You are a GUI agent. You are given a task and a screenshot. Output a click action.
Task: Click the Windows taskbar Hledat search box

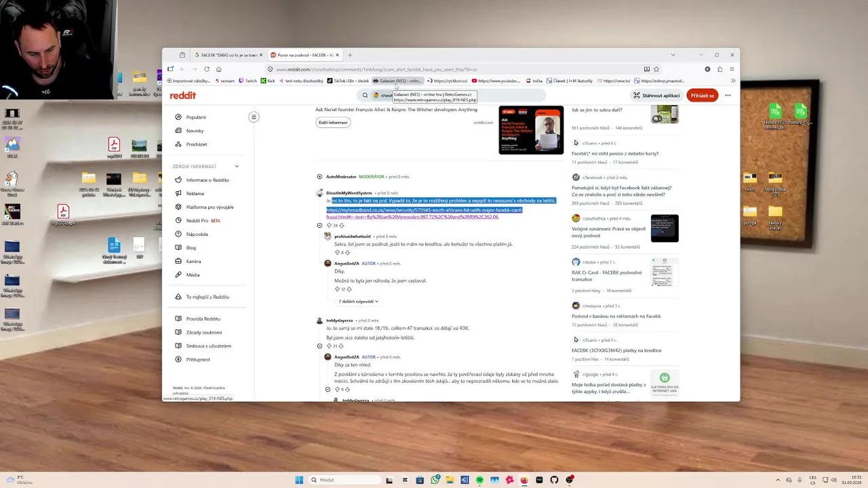[x=344, y=480]
